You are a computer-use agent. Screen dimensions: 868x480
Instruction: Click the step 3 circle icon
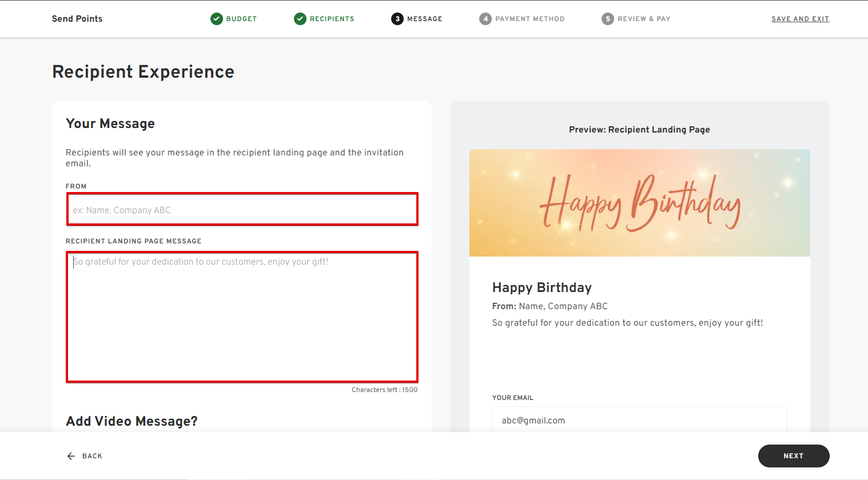[x=397, y=19]
